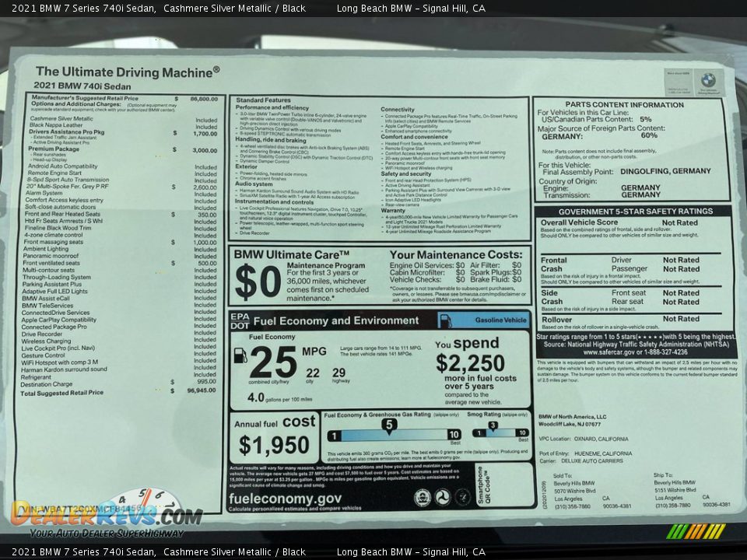This screenshot has height=560, width=747.
Task: Click Premium Package price 3,000.00
Action: click(205, 150)
